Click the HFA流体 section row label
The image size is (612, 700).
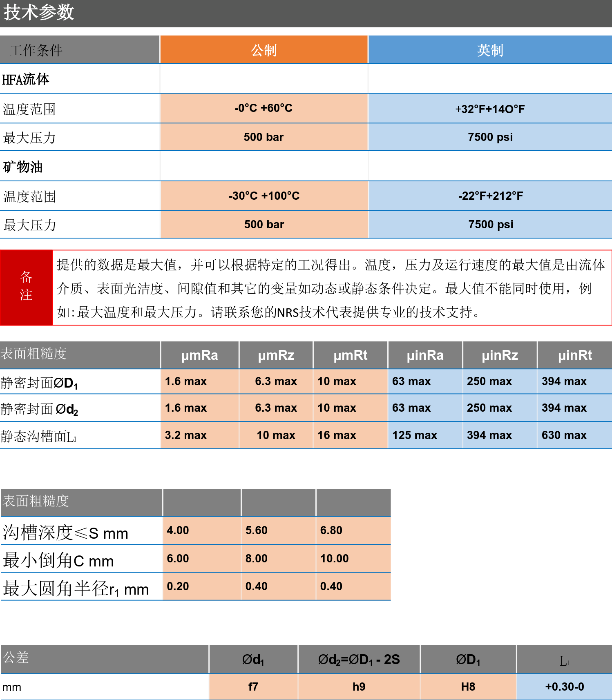[x=26, y=79]
